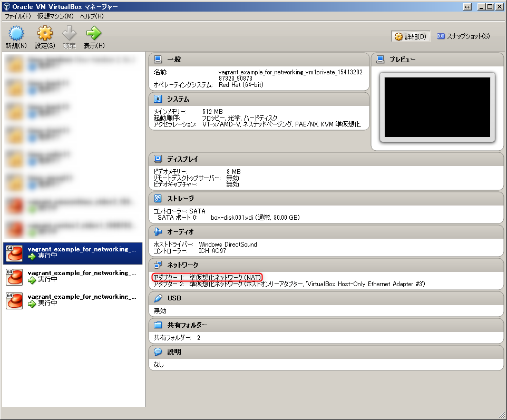Click the Red Hat (64-bit) OS text
The height and width of the screenshot is (420, 507).
click(241, 85)
